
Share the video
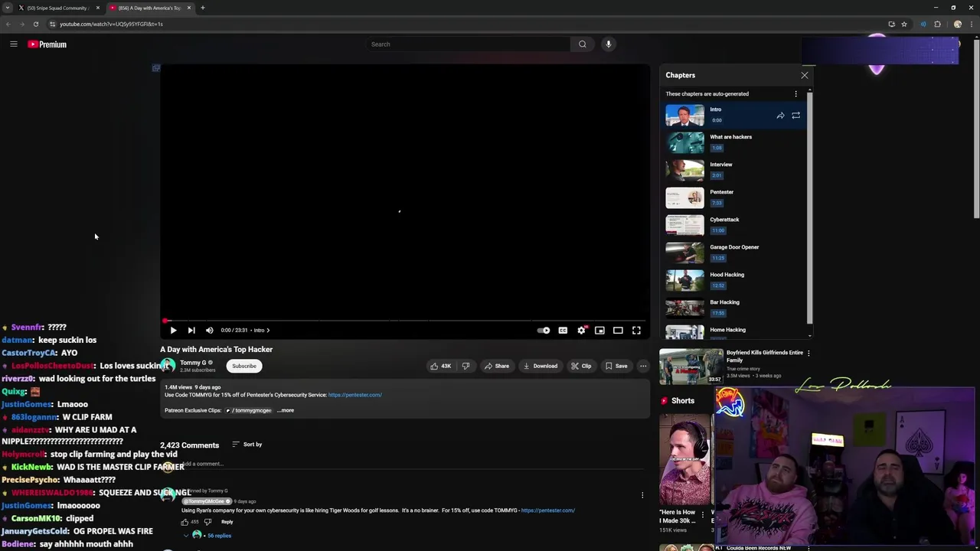point(497,366)
